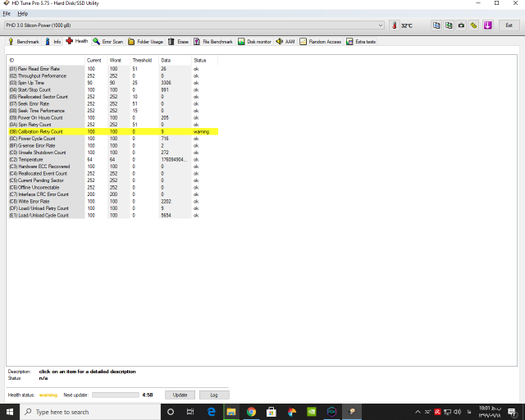Open Google Chrome from the taskbar

tap(251, 412)
